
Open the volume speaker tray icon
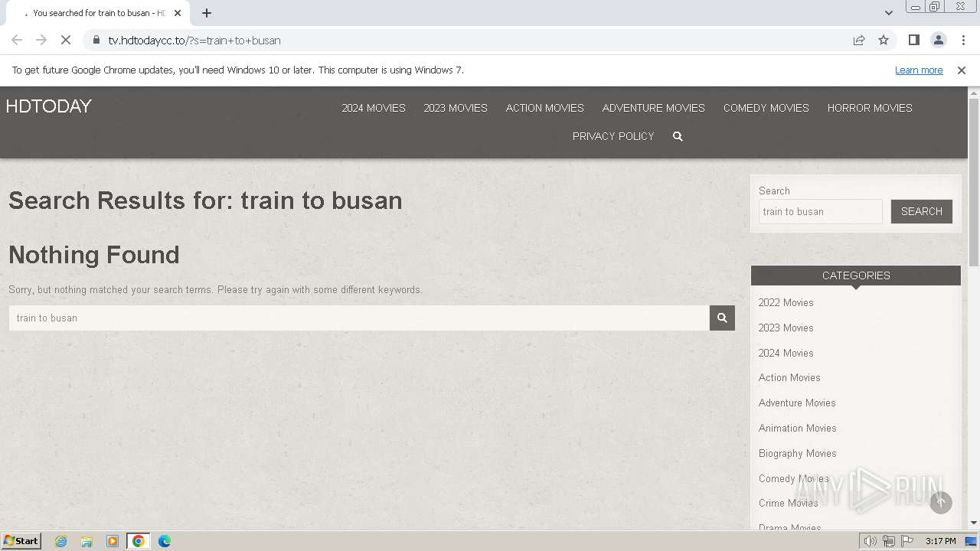[871, 541]
